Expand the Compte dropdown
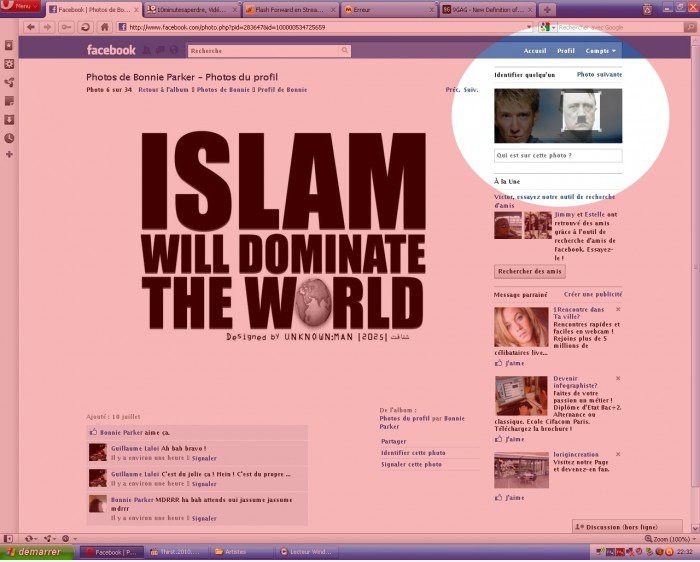 600,51
